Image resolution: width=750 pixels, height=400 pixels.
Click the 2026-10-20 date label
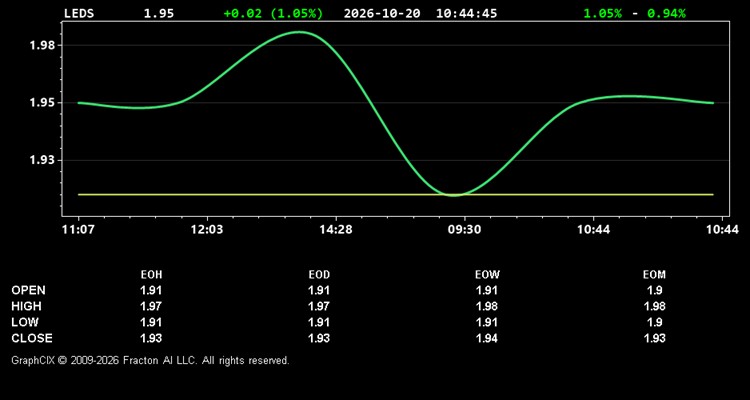[382, 13]
